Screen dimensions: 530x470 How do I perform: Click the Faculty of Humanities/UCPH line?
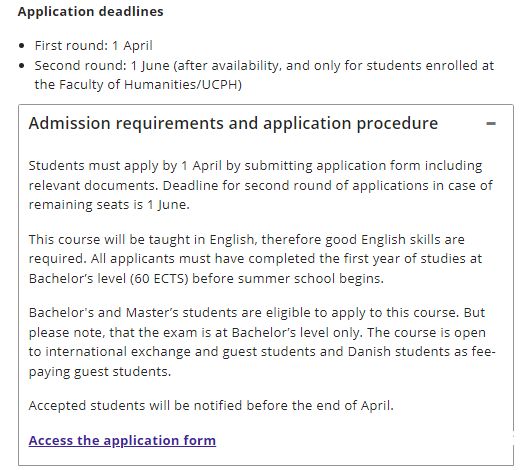point(138,85)
